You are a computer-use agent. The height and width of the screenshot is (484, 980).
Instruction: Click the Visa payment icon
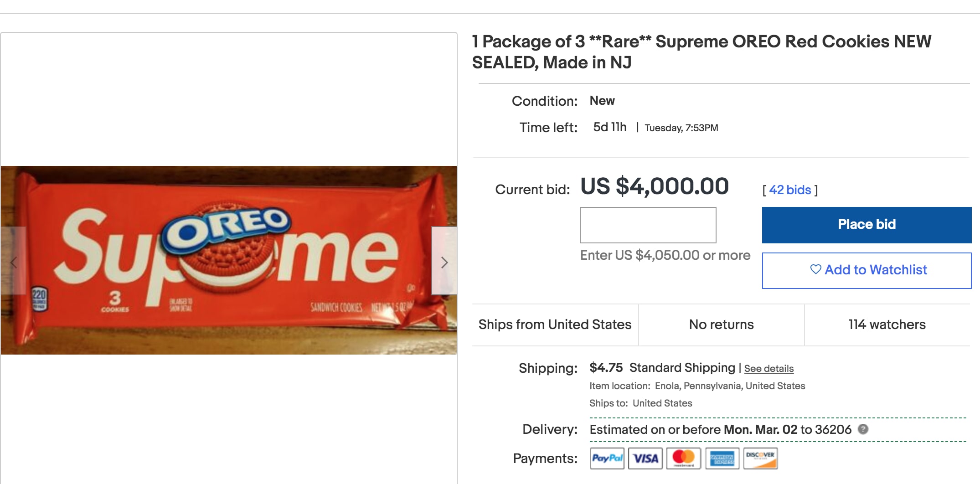point(645,458)
